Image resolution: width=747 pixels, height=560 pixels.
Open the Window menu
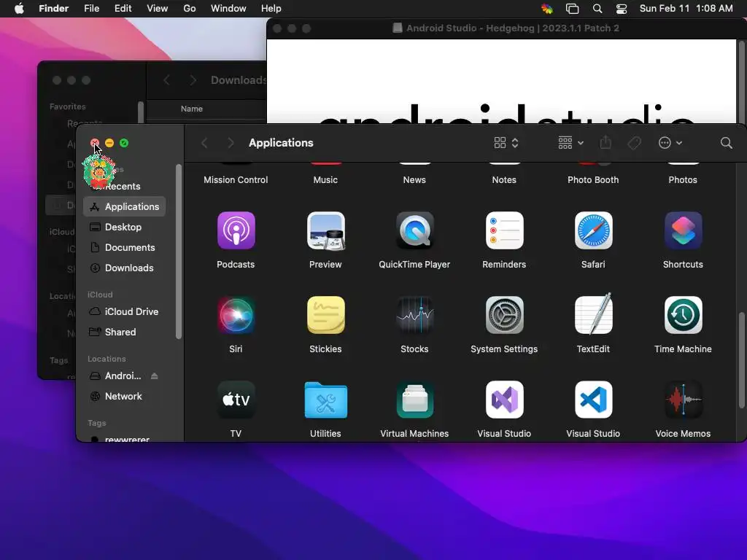click(228, 9)
